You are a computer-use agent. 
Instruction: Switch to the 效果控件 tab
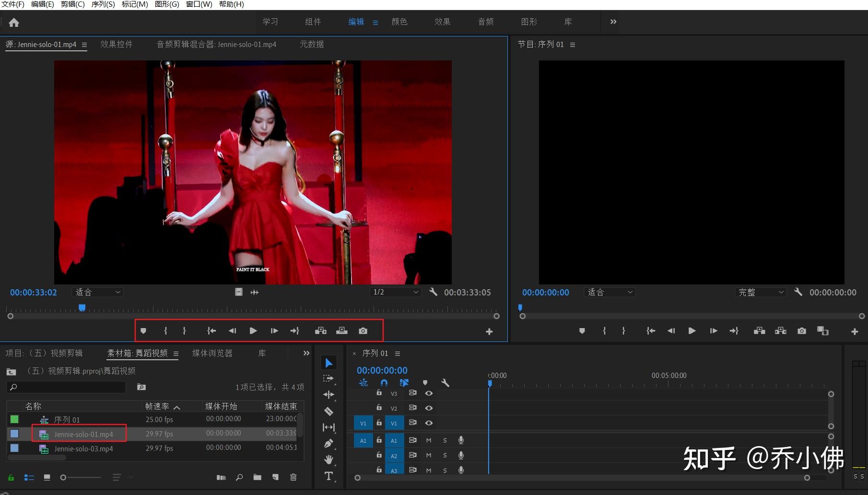(x=117, y=44)
